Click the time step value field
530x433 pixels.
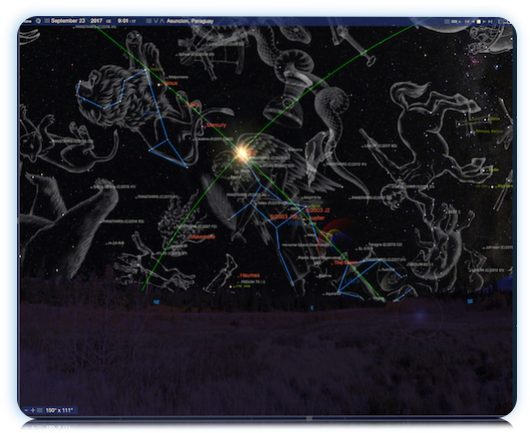tap(455, 22)
